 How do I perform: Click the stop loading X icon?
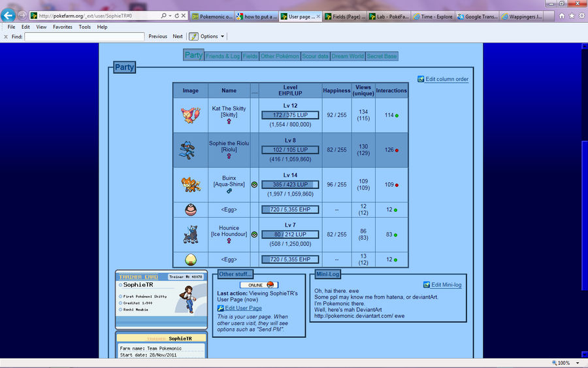(184, 16)
